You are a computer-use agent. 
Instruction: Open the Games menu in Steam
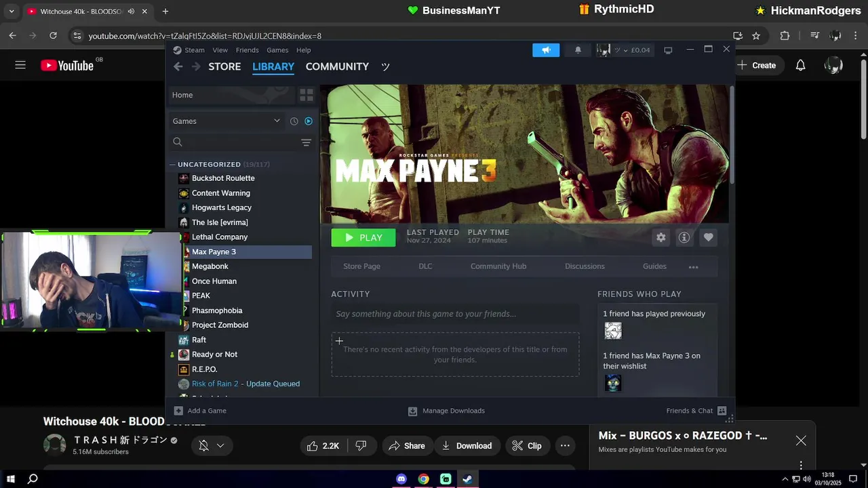(x=277, y=50)
